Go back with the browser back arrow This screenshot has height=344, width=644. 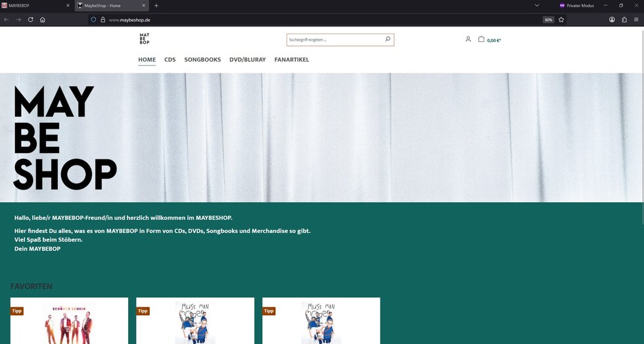7,20
